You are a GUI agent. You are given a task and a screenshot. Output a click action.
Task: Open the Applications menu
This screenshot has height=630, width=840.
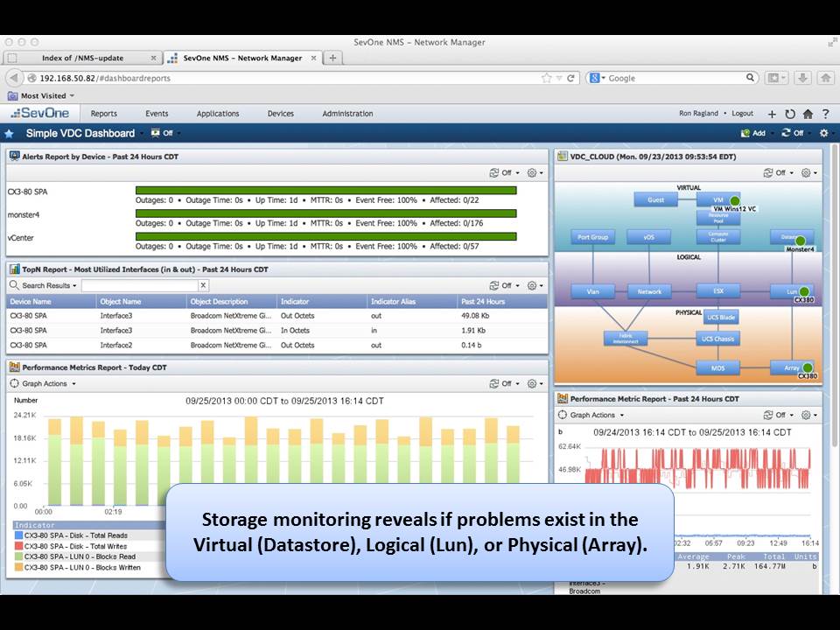tap(218, 114)
